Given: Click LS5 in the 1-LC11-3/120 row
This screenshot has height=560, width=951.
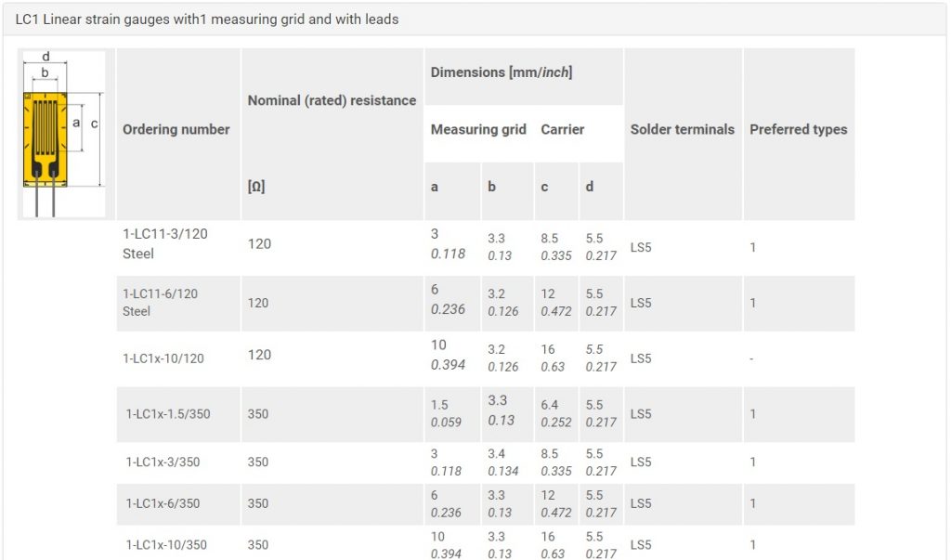Looking at the screenshot, I should 641,249.
